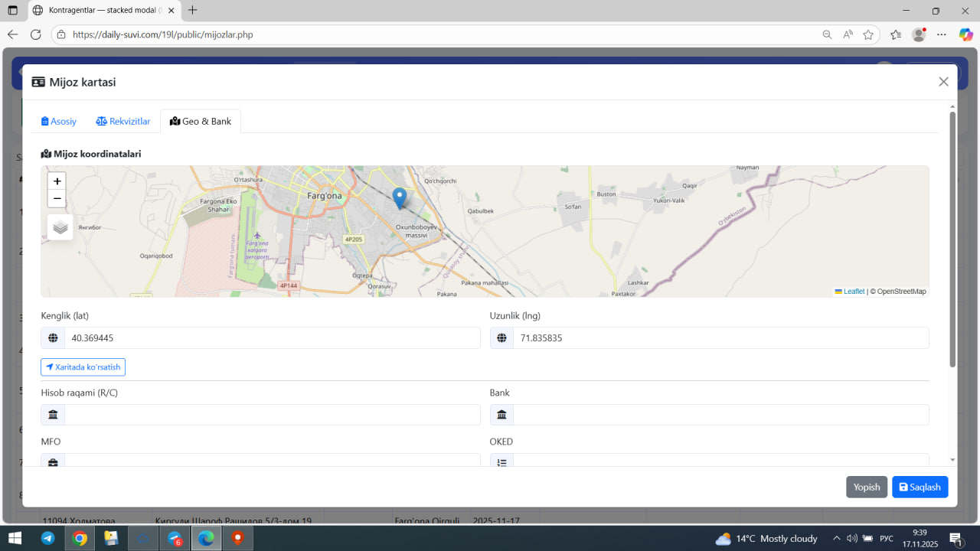This screenshot has width=980, height=551.
Task: Click the Uzunlik (lng) input field
Action: point(720,337)
